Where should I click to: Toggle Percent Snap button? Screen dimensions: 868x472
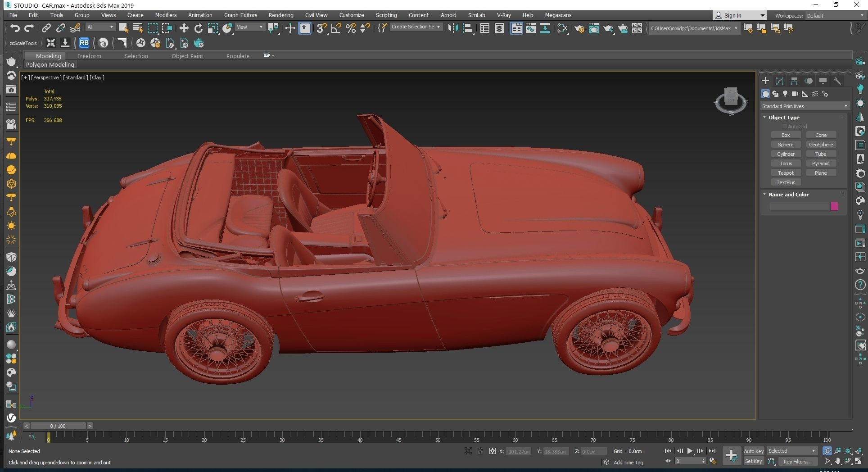(x=351, y=28)
